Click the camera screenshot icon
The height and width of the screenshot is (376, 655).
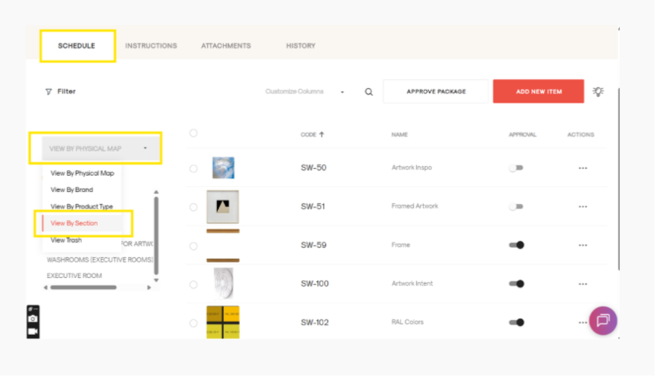(33, 319)
